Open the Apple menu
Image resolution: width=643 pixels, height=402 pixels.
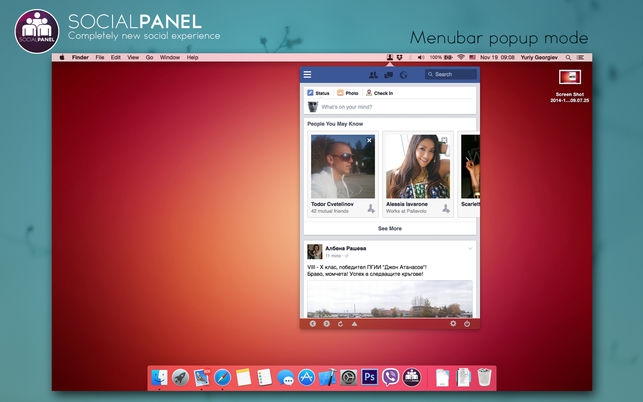coord(62,57)
